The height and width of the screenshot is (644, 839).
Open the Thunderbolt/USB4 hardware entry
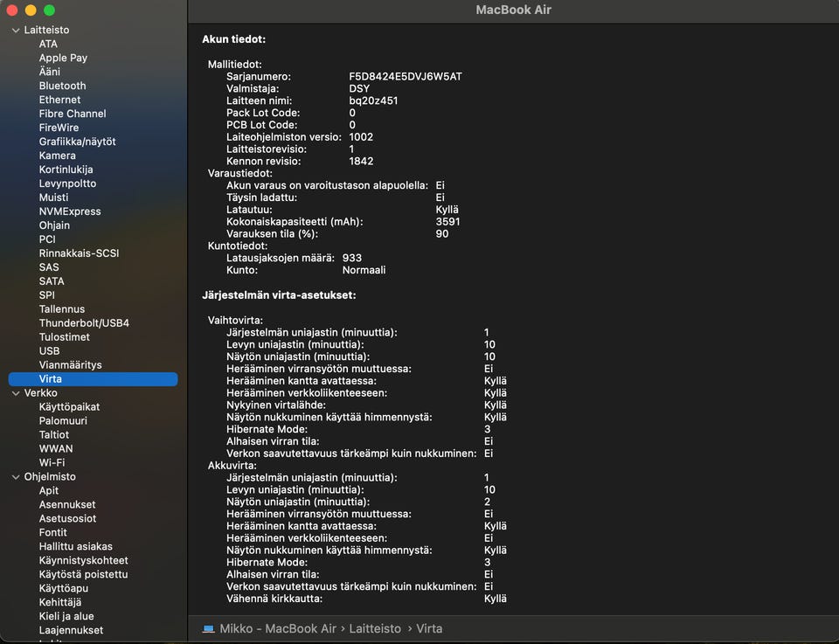pos(84,323)
